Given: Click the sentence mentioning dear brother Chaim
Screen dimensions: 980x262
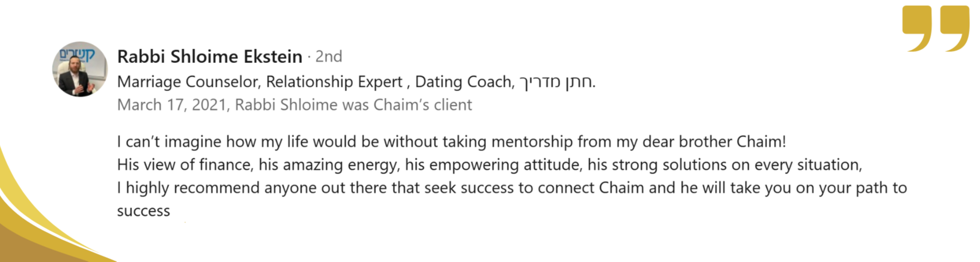Looking at the screenshot, I should (x=452, y=142).
